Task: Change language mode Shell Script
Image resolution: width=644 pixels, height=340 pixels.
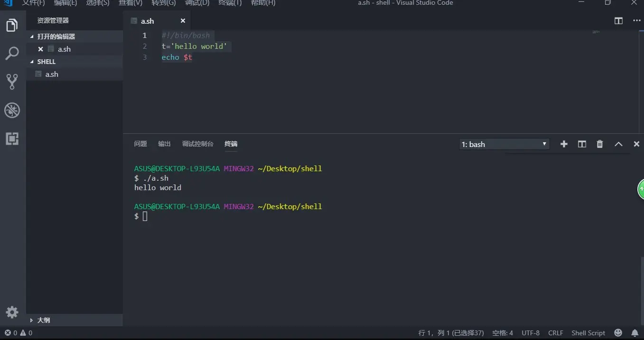Action: [x=588, y=333]
